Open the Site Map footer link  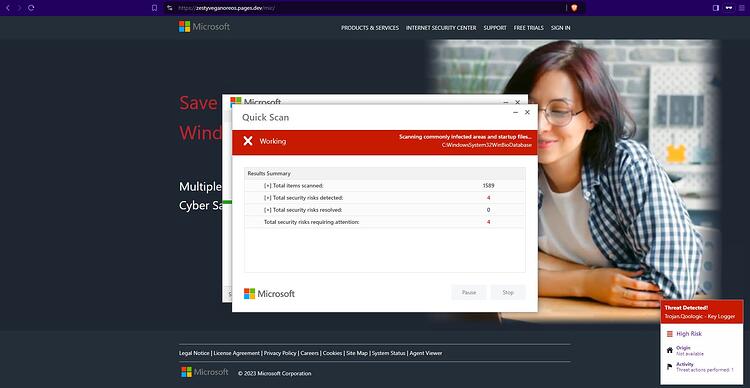click(357, 353)
